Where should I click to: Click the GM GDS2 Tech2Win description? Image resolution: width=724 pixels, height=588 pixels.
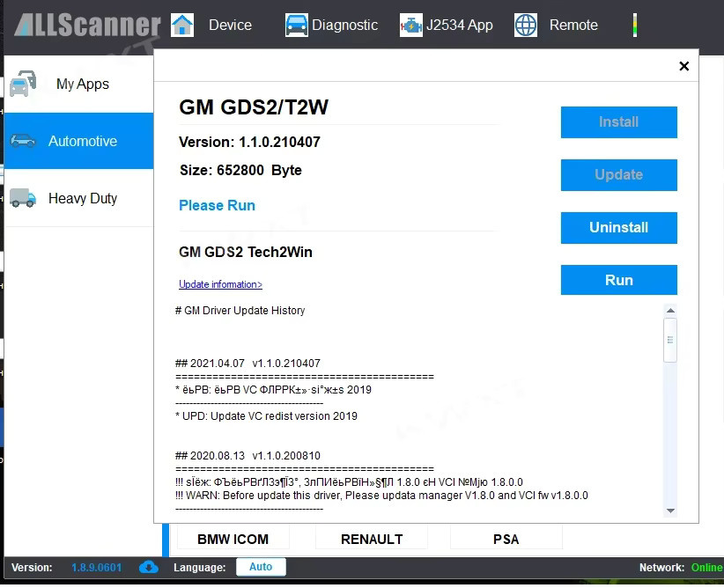click(246, 252)
